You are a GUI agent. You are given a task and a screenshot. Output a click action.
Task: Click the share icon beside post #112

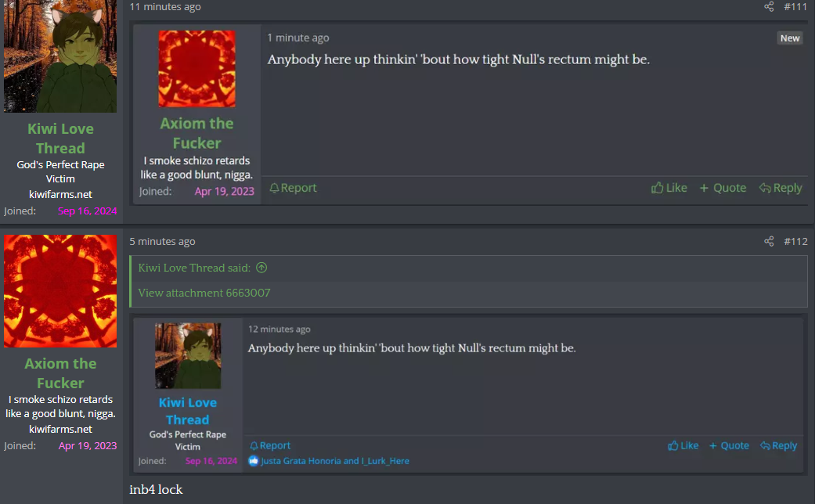769,241
